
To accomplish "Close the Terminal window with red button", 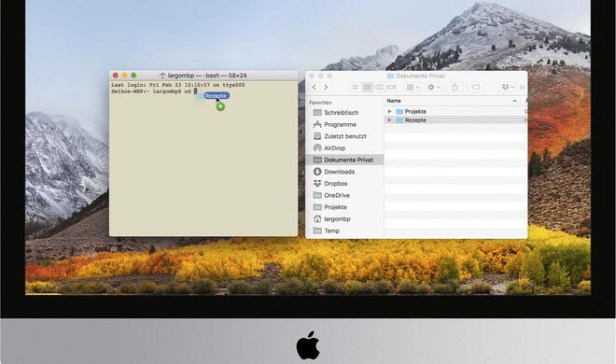I will point(115,75).
